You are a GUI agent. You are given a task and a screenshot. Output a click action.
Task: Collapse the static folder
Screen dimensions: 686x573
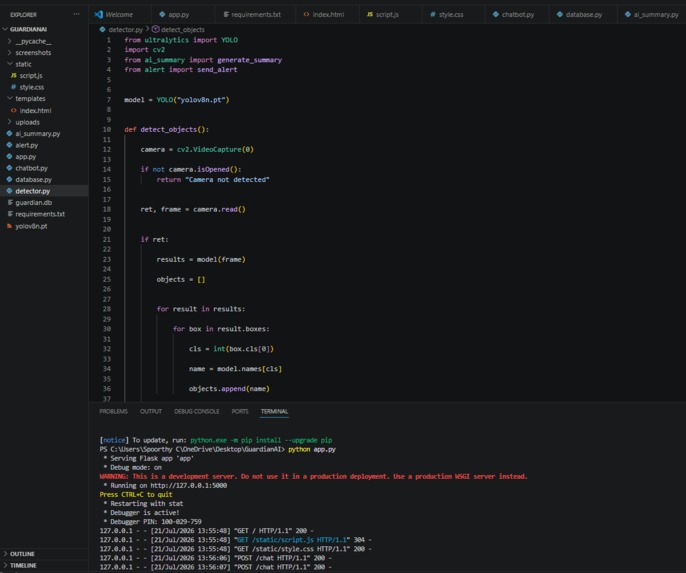pyautogui.click(x=10, y=64)
